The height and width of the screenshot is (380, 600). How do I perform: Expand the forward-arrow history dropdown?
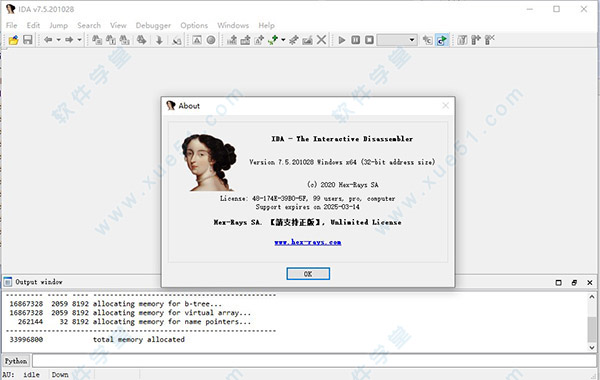(80, 40)
